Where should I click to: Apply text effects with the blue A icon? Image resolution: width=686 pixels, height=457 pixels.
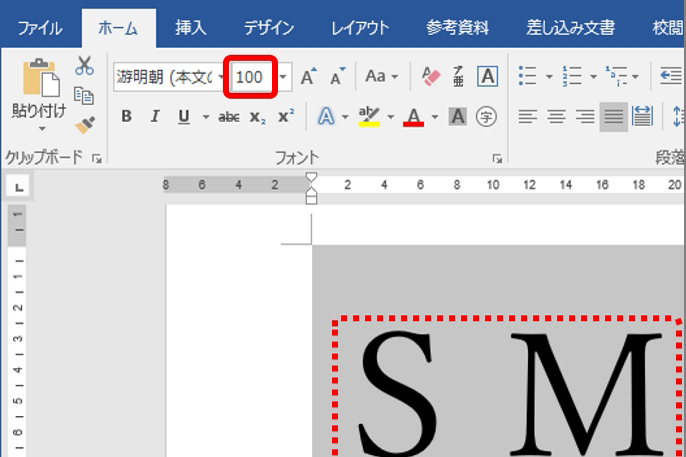[x=326, y=117]
